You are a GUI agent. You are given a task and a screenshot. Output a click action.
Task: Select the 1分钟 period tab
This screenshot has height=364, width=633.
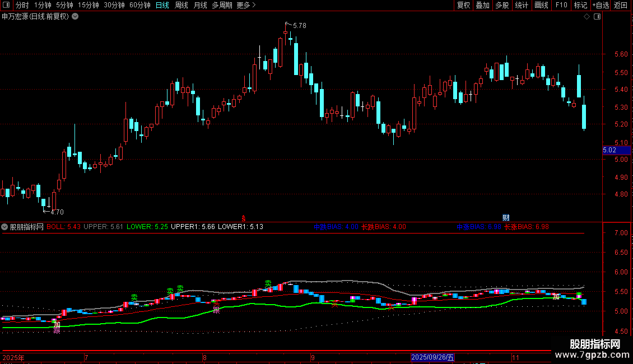pyautogui.click(x=43, y=5)
